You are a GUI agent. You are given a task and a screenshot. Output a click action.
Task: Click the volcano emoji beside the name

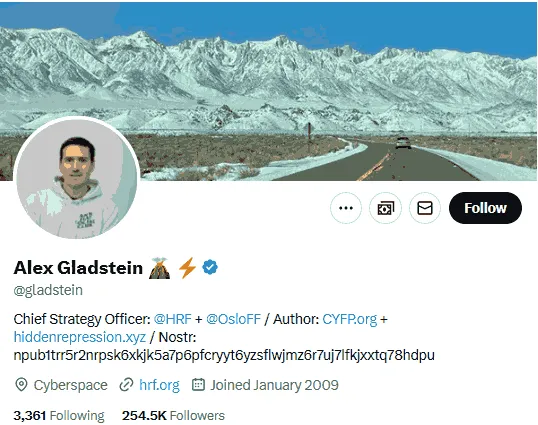(x=160, y=268)
